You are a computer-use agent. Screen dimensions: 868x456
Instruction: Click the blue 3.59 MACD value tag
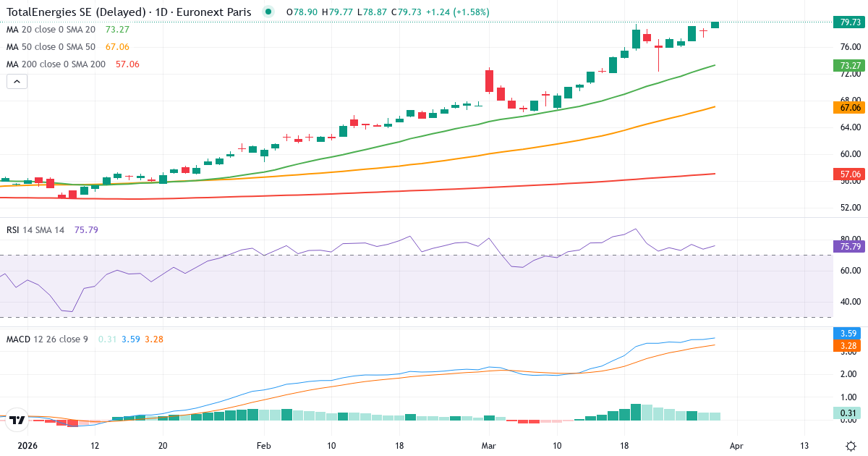pos(849,334)
